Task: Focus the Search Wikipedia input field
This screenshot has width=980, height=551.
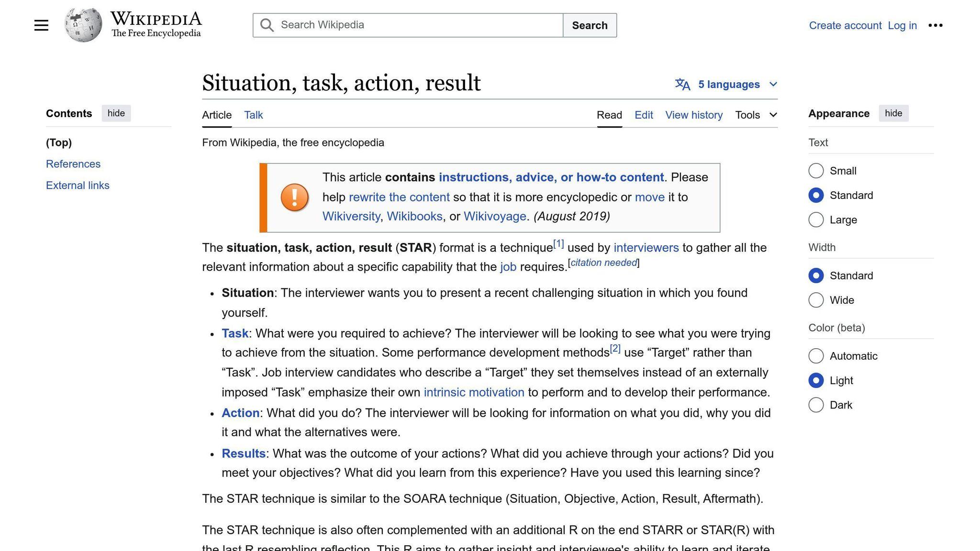Action: pos(408,25)
